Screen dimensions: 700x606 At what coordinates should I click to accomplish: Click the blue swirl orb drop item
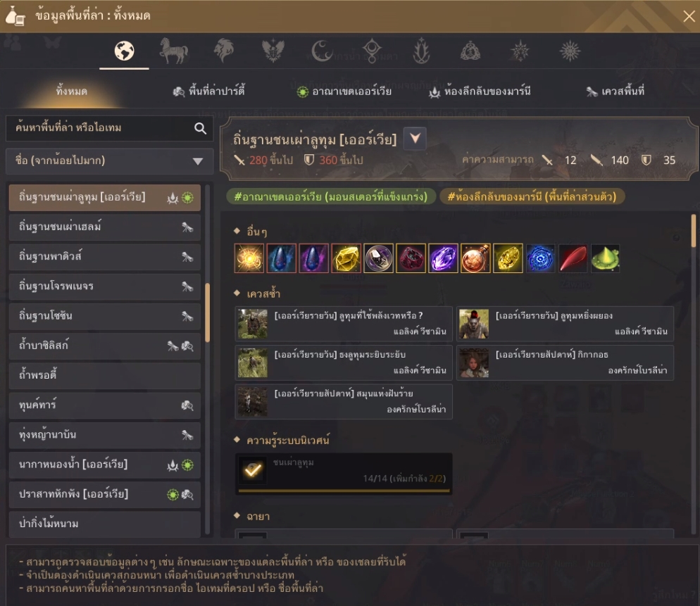(540, 258)
